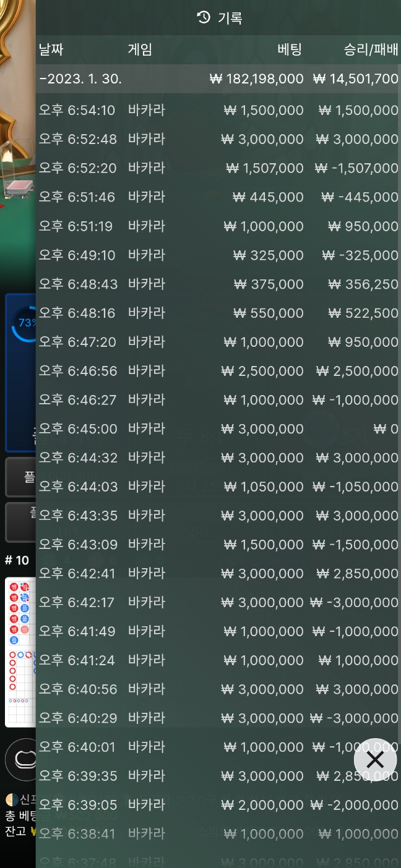This screenshot has width=401, height=868.
Task: Close the history panel with X button
Action: (x=375, y=760)
